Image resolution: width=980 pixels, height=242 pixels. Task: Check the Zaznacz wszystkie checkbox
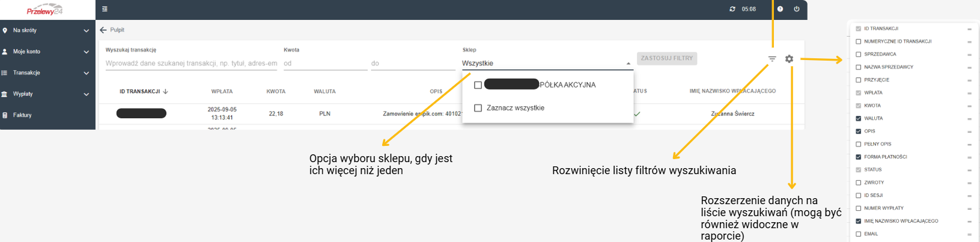coord(478,108)
